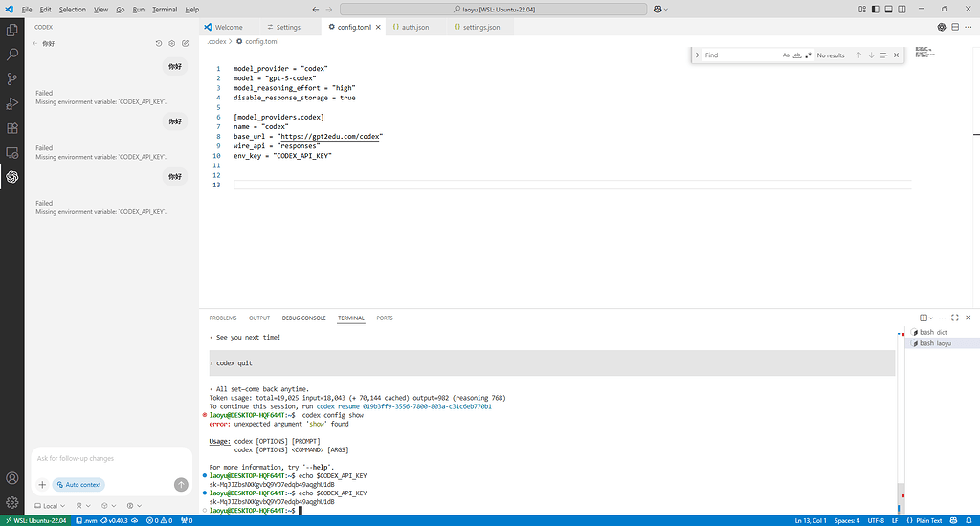This screenshot has height=526, width=980.
Task: Click the Spaces: 4 indentation status item
Action: pyautogui.click(x=847, y=520)
